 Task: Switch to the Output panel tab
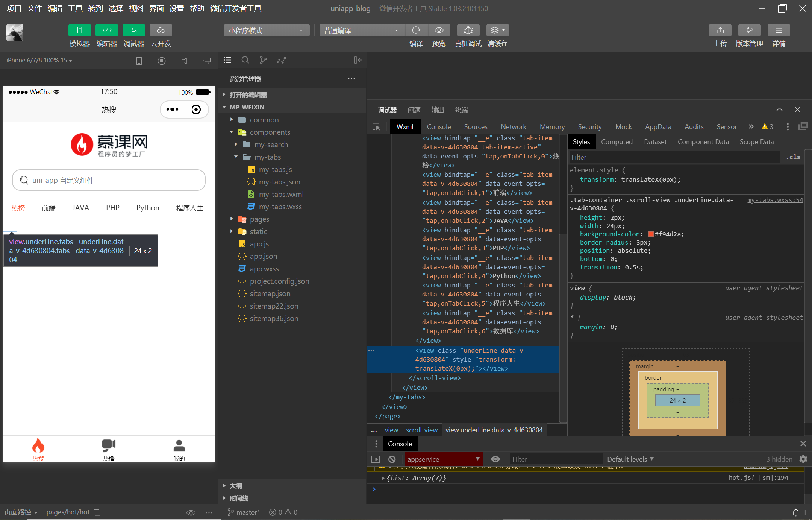coord(438,110)
